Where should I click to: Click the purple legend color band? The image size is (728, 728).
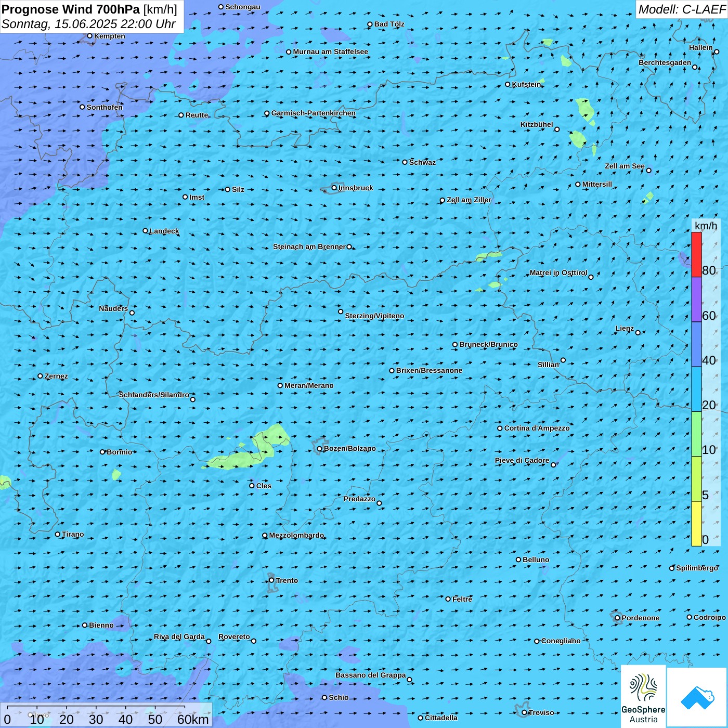696,300
